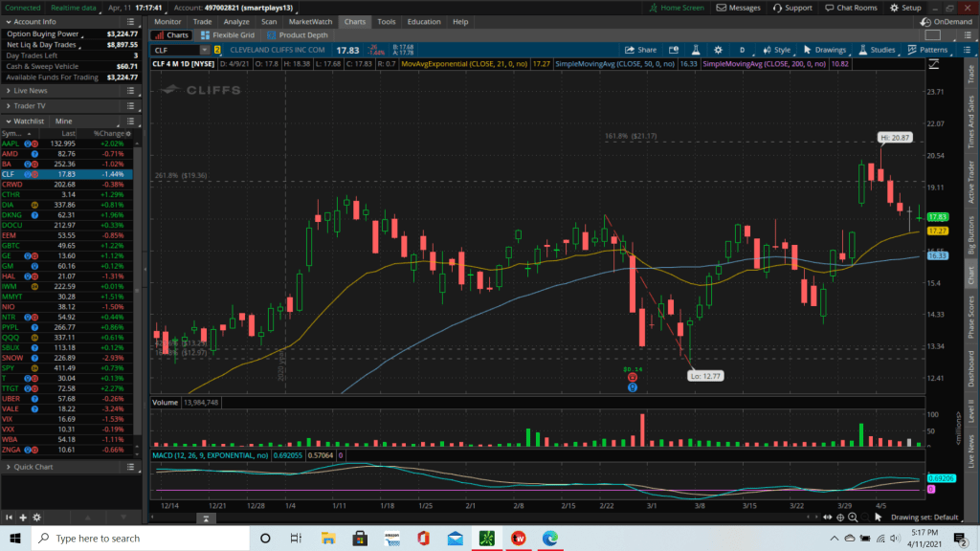
Task: Open the MarketWatch tab
Action: (x=310, y=21)
